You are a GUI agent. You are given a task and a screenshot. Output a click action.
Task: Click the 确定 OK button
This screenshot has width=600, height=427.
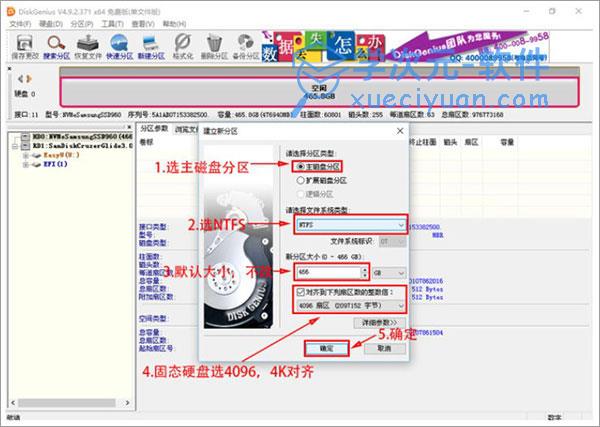(x=326, y=349)
